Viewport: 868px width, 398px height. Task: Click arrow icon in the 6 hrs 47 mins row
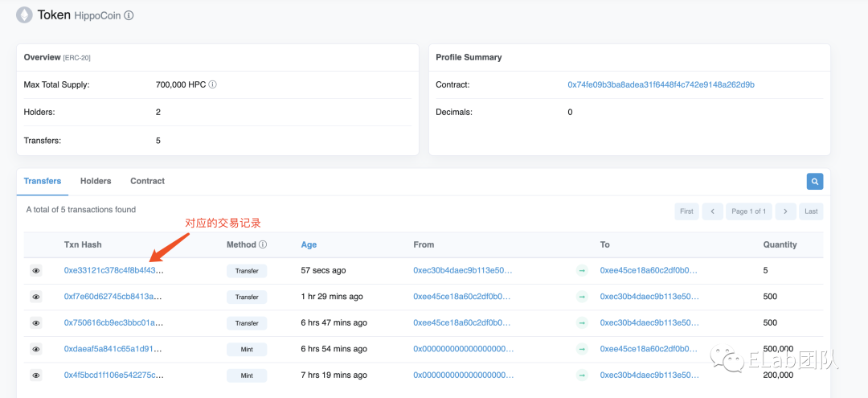[x=582, y=322]
